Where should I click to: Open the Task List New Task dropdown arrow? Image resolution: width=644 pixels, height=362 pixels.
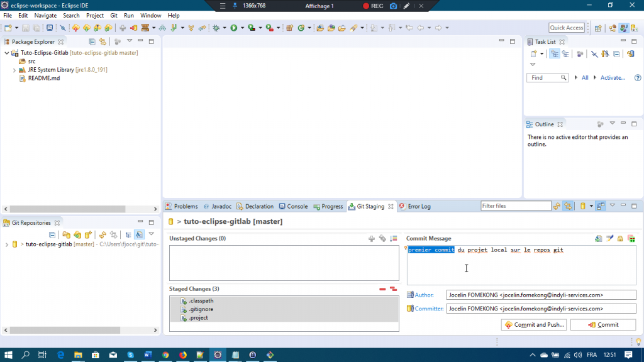(x=542, y=54)
